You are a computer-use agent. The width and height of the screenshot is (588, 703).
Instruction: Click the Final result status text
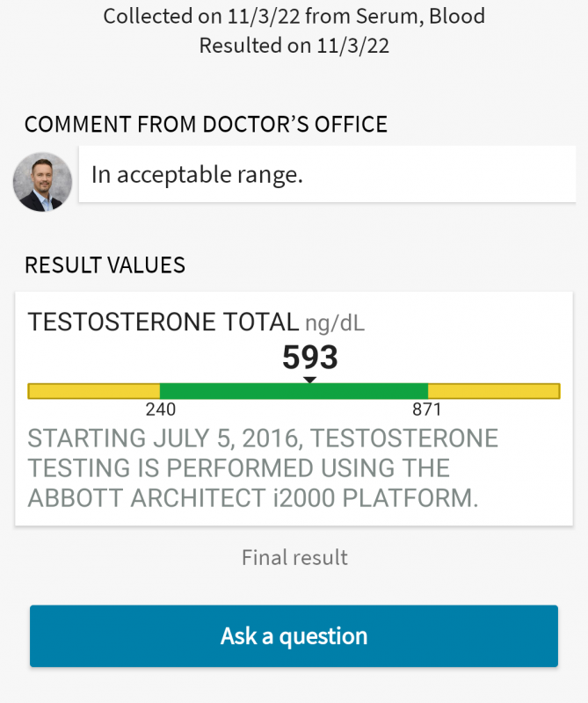(x=294, y=558)
